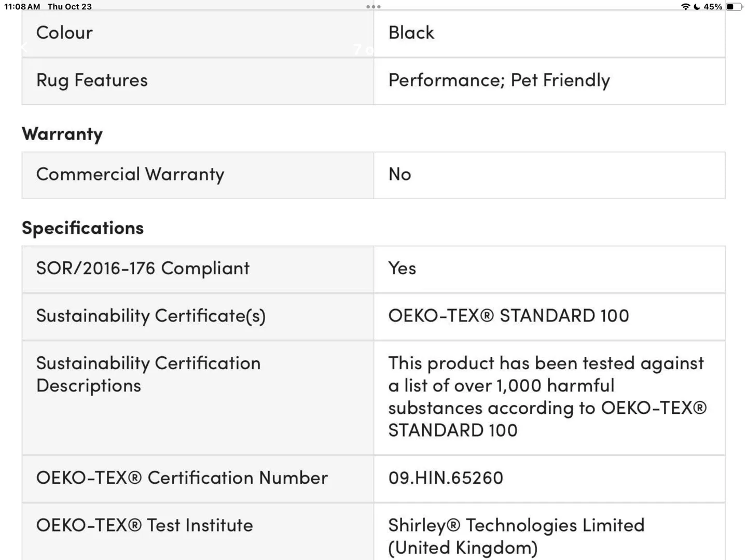The height and width of the screenshot is (560, 747).
Task: Select the OEKO-TEX STANDARD 100 certificate entry
Action: (x=508, y=316)
